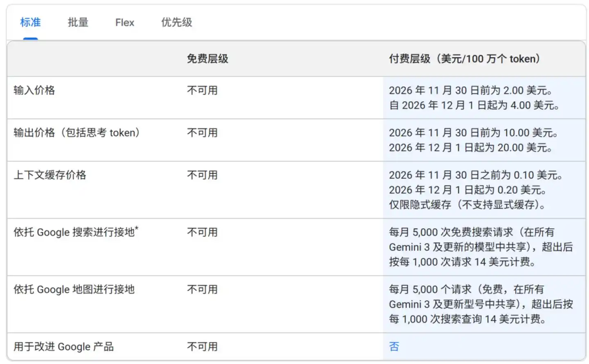
Task: Click the 仅限隐式缓存（不支持显式缓存）note
Action: tap(467, 205)
